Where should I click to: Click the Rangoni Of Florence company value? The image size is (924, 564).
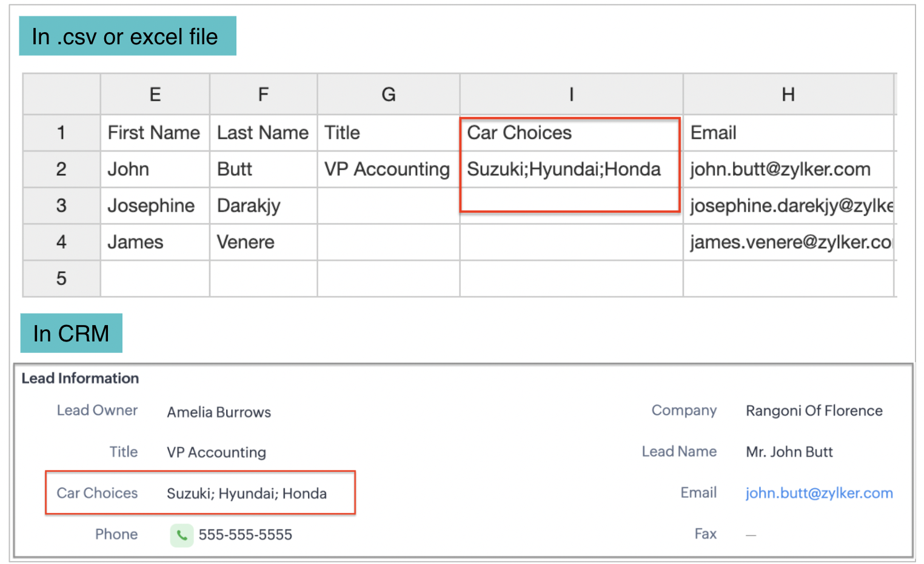click(814, 411)
